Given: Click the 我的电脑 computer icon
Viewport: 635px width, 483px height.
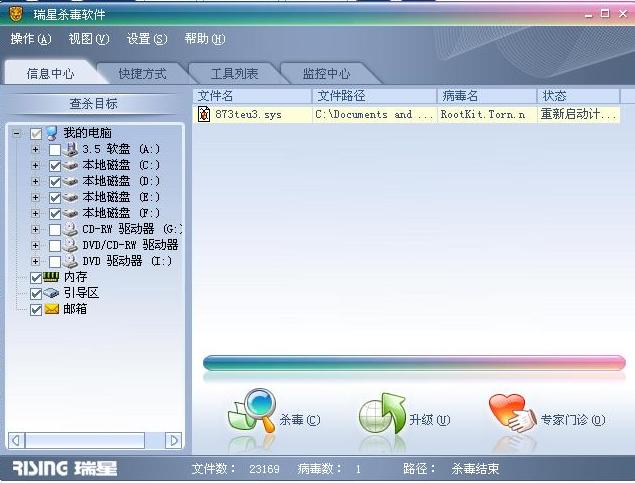Looking at the screenshot, I should (x=52, y=133).
